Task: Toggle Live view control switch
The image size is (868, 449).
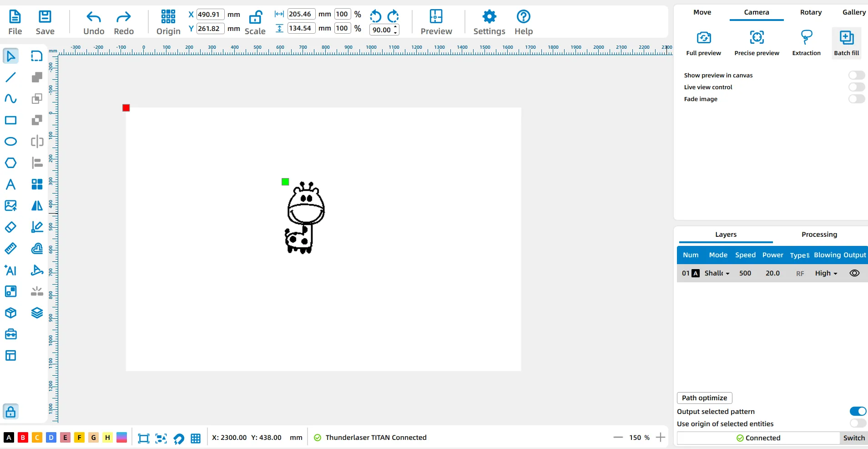Action: (x=856, y=87)
